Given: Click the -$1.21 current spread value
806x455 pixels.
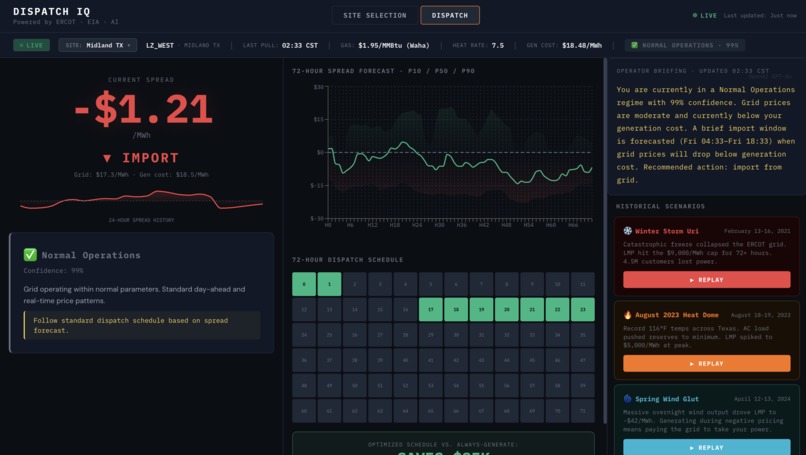Looking at the screenshot, I should pyautogui.click(x=143, y=109).
